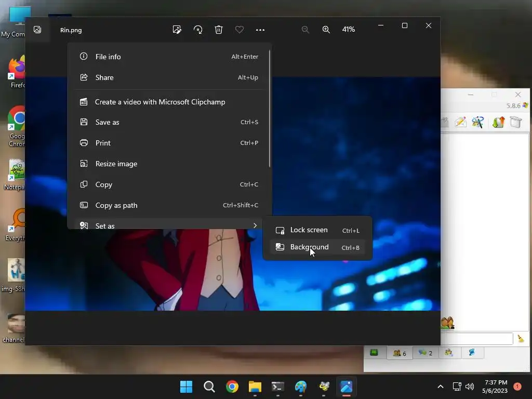The height and width of the screenshot is (399, 532).
Task: Choose Save as menu entry
Action: point(169,122)
